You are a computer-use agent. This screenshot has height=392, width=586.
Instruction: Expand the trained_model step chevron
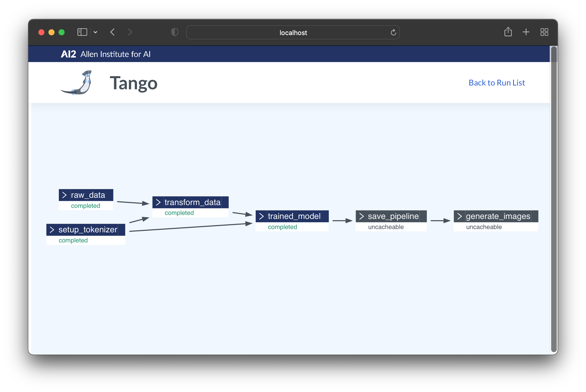coord(261,216)
